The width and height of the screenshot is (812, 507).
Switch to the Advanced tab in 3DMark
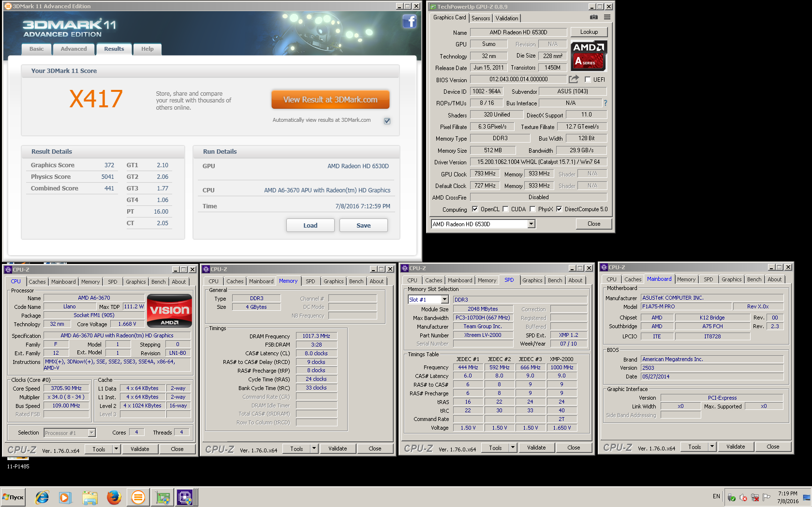pyautogui.click(x=74, y=49)
